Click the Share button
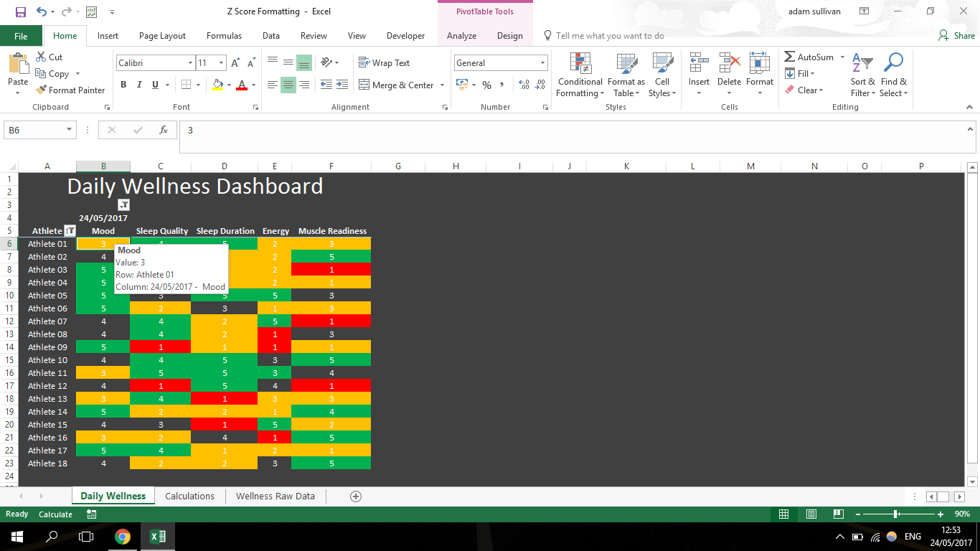Screen dimensions: 980x551 coord(956,36)
